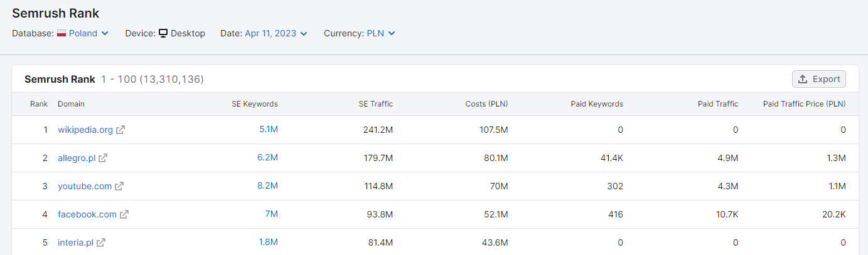Open the allegro.pl domain link
The height and width of the screenshot is (255, 868).
click(77, 158)
